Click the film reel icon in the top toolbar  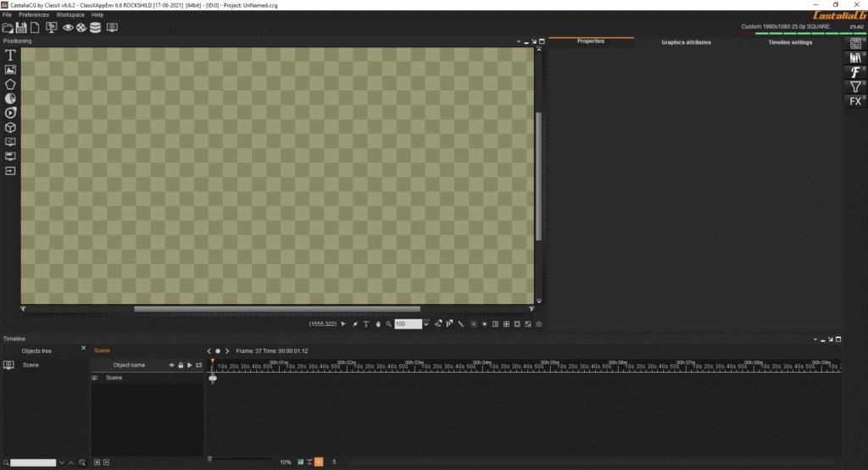[x=81, y=28]
